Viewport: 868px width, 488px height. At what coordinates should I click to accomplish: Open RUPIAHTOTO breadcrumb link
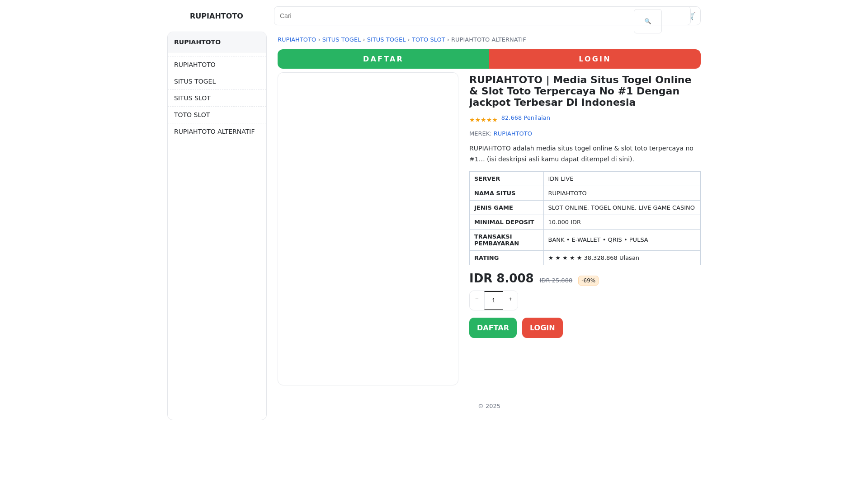tap(297, 40)
